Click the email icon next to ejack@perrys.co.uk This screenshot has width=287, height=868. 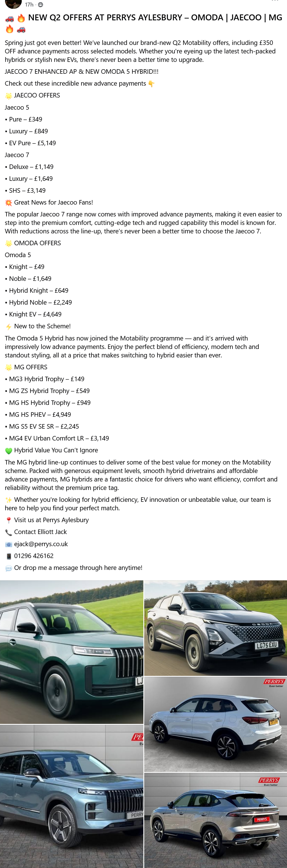click(x=8, y=544)
